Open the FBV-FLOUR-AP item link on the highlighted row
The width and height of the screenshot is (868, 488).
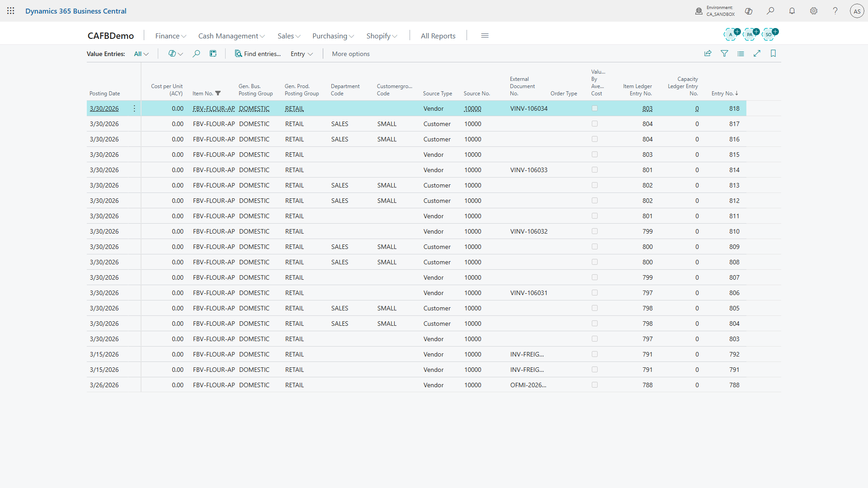point(213,108)
